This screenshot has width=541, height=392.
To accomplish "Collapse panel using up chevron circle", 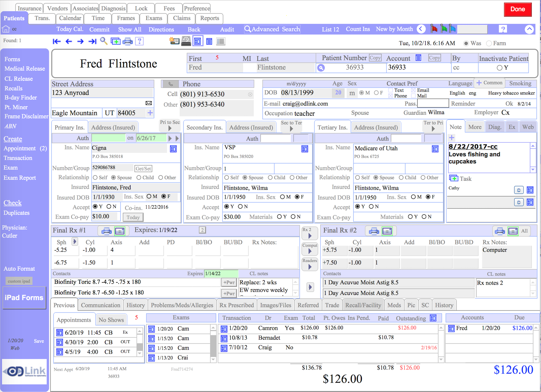I will tap(530, 29).
